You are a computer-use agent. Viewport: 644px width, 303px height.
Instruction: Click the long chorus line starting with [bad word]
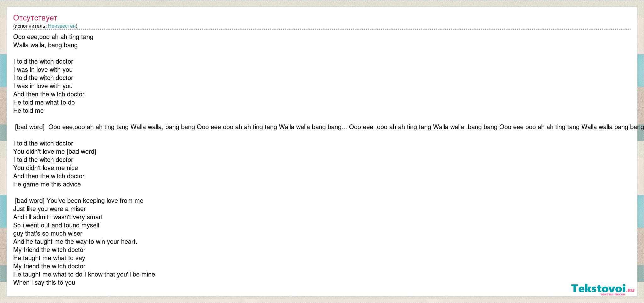(329, 127)
